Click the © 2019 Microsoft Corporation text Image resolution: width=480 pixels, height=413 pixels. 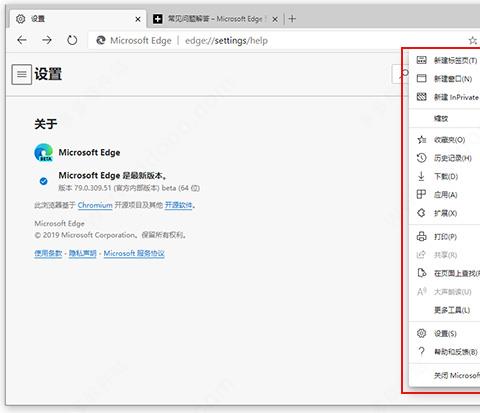click(x=110, y=235)
